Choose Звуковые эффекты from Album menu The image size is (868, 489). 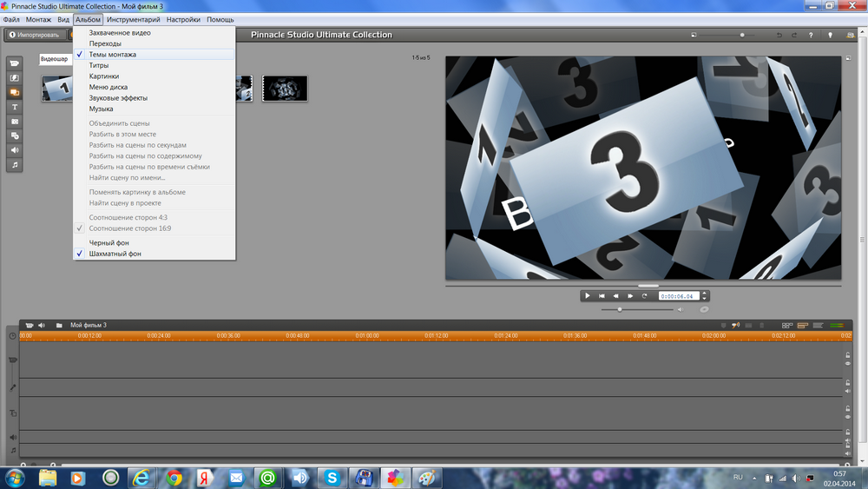point(154,98)
